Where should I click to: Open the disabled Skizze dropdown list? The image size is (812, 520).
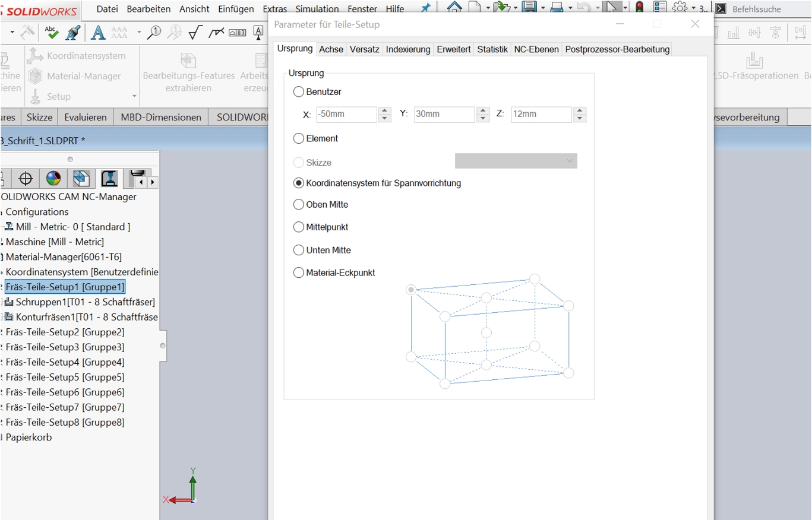516,161
